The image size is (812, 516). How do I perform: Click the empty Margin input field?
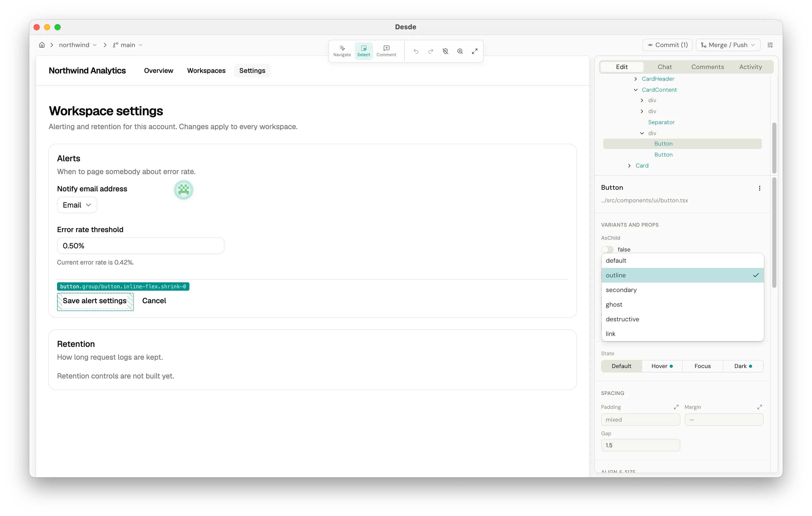click(x=724, y=419)
